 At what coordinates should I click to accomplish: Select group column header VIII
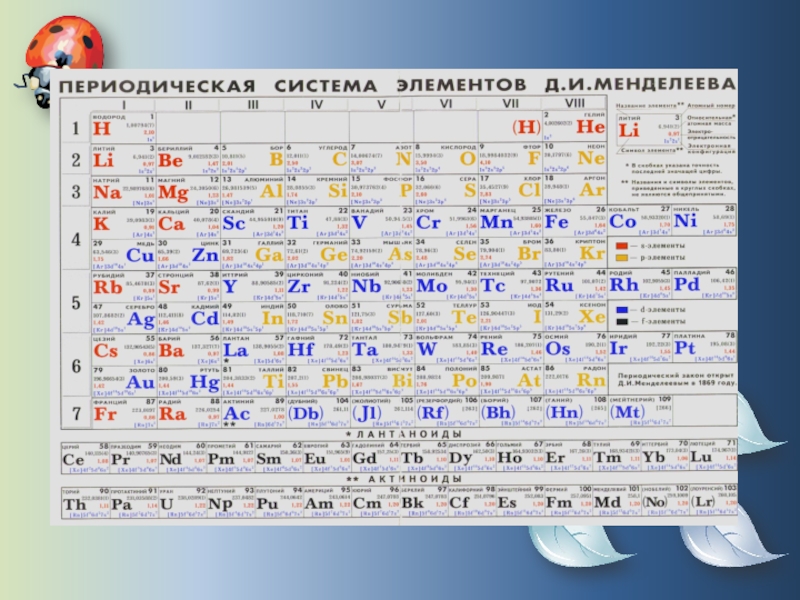(574, 104)
